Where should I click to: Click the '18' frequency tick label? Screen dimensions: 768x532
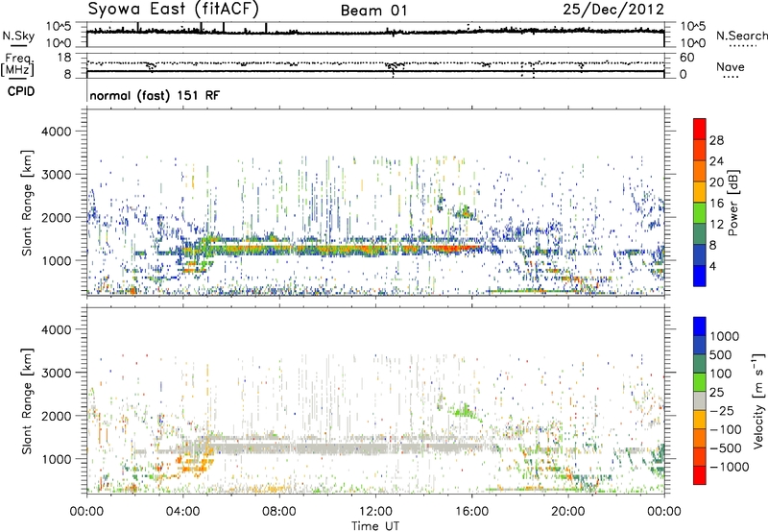coord(63,58)
